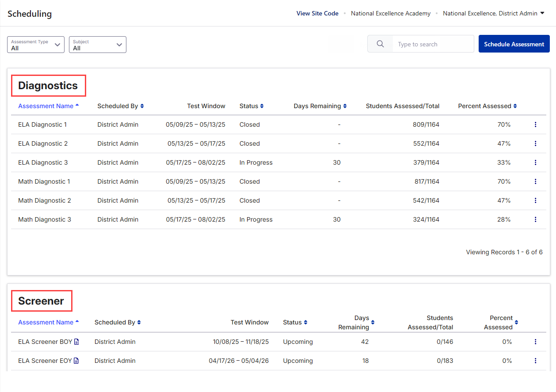The image size is (556, 392).
Task: Click Viewing Records 1 - 6 of 6 text
Action: pos(504,252)
